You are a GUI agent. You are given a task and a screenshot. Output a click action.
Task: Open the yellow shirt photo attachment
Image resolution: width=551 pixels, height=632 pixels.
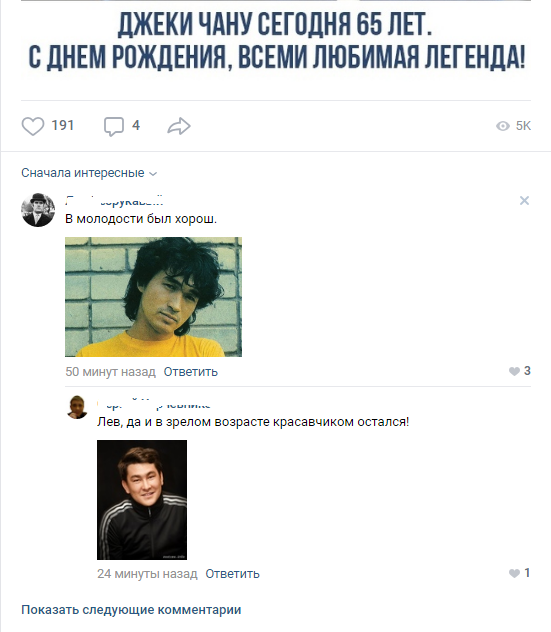154,297
